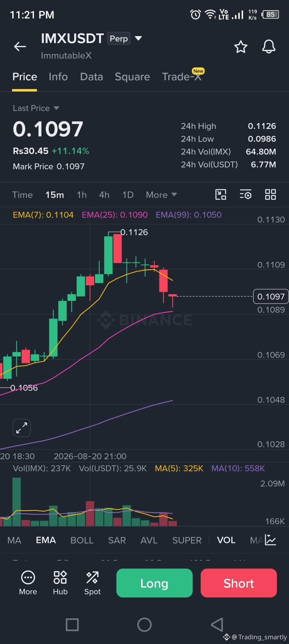This screenshot has height=644, width=289.
Task: Tap the 0.1056 low marker on chart
Action: (24, 388)
